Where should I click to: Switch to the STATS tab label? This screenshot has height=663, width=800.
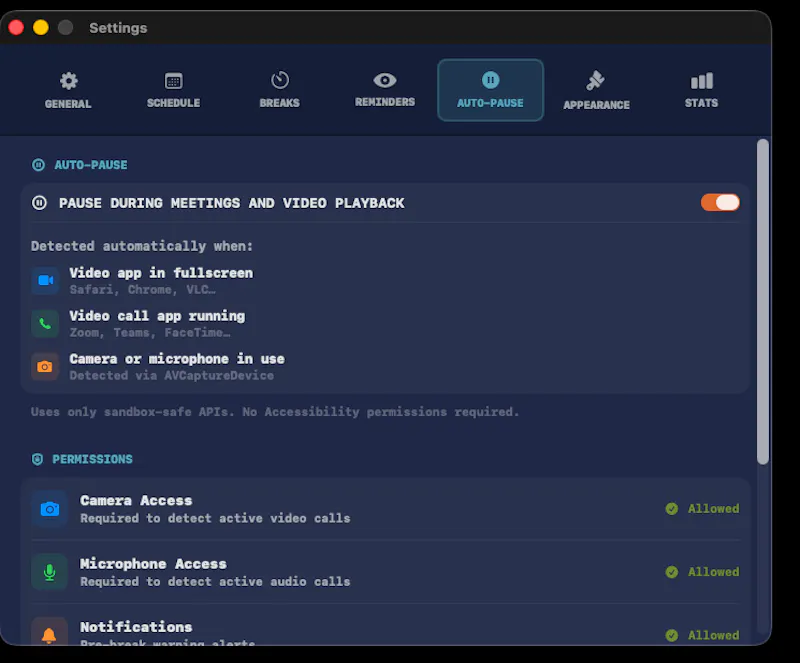pyautogui.click(x=702, y=103)
